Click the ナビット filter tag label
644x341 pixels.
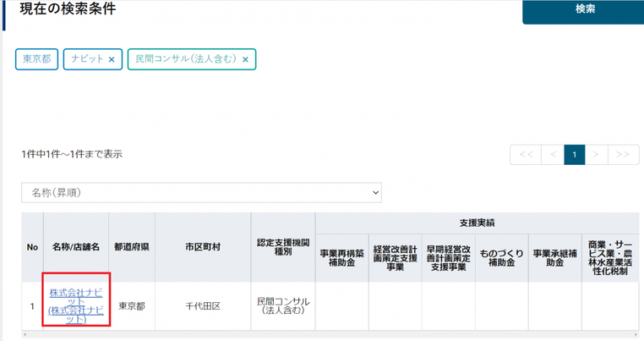coord(87,59)
